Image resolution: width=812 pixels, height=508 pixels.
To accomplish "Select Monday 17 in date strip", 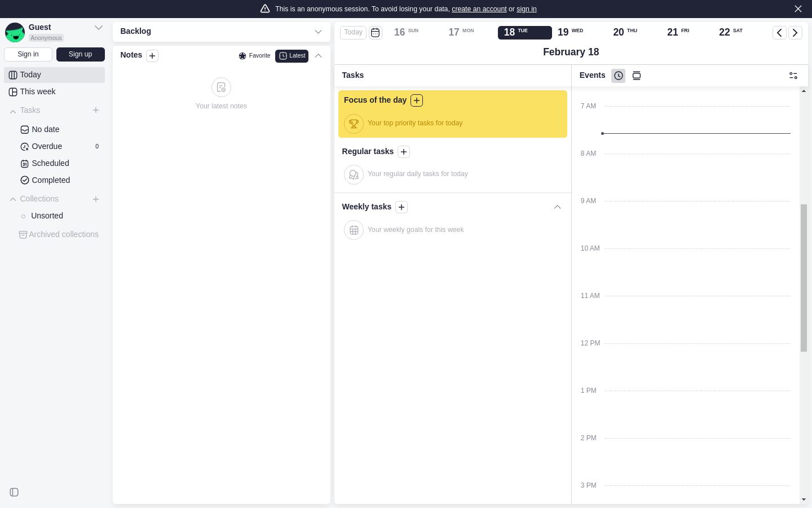I will (461, 33).
